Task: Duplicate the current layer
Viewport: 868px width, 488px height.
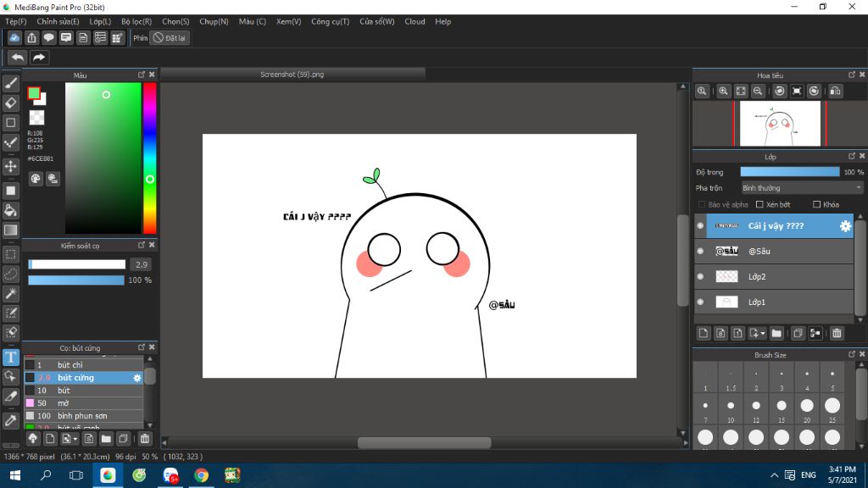Action: point(798,333)
